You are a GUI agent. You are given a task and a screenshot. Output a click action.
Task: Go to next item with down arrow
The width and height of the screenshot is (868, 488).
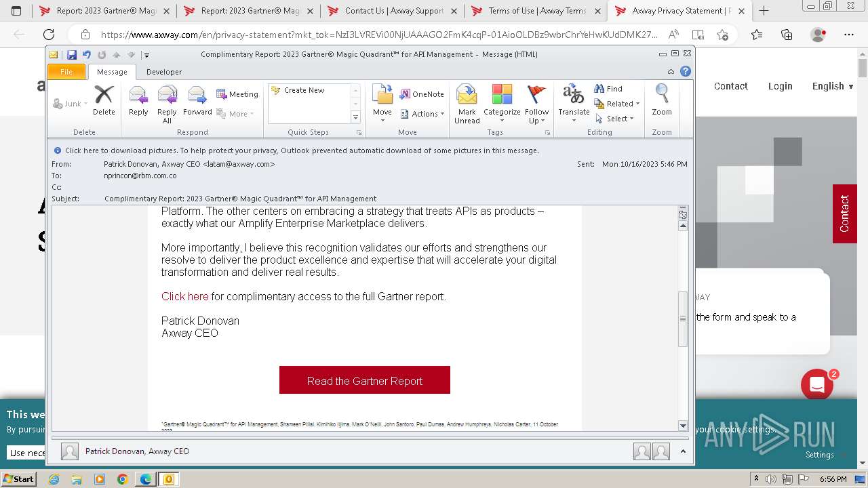(x=131, y=55)
